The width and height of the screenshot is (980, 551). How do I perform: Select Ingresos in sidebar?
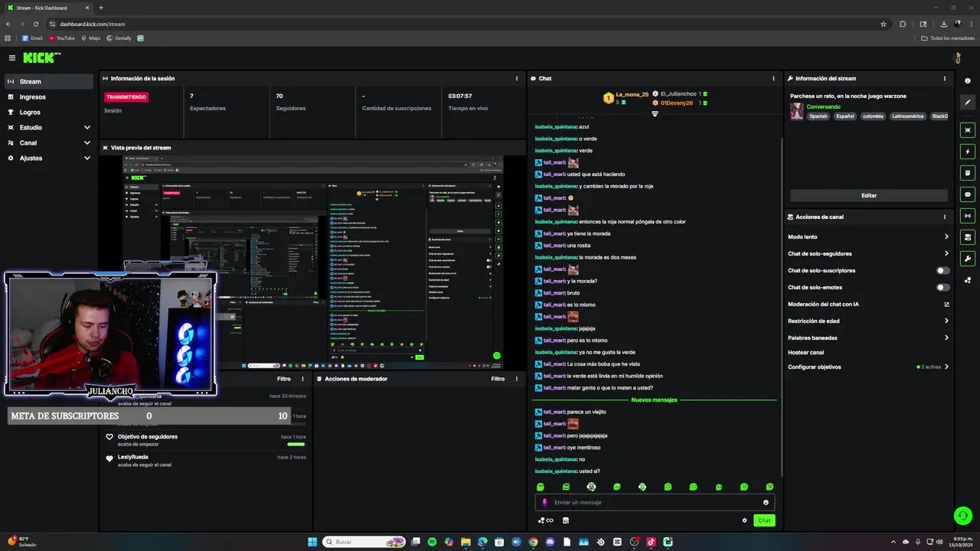49,97
